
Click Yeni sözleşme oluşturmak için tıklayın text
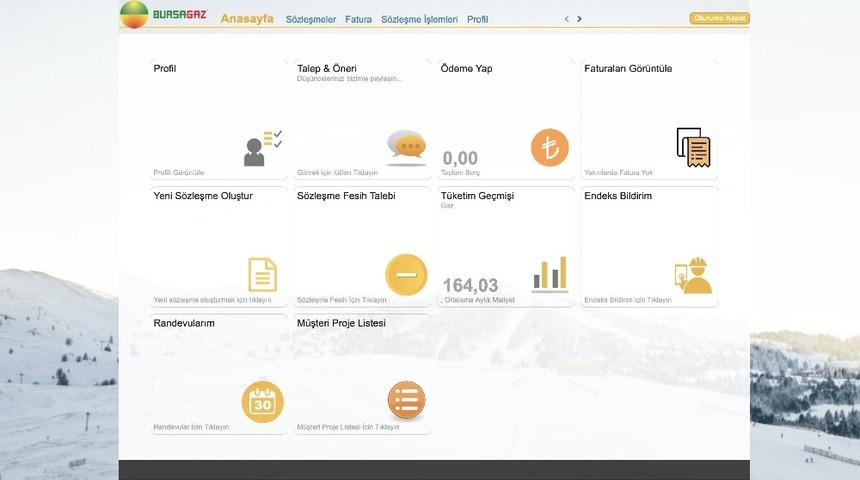point(212,300)
